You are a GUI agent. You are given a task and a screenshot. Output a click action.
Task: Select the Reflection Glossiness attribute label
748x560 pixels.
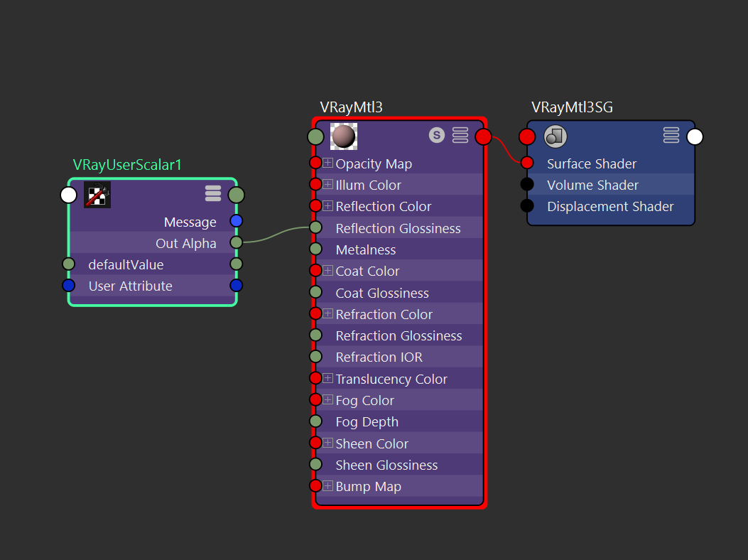(399, 228)
